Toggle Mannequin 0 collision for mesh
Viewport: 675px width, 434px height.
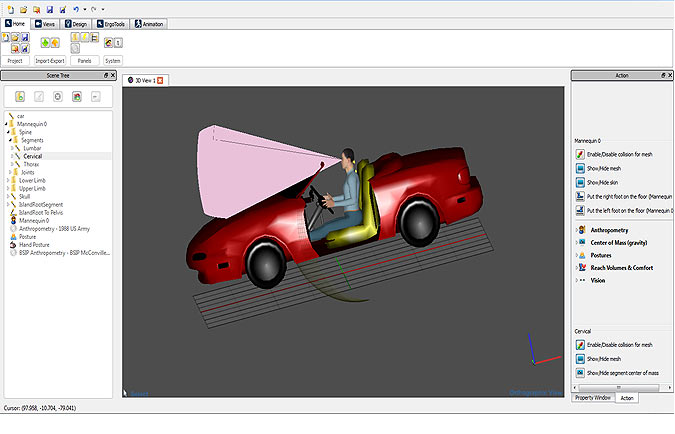(x=581, y=154)
